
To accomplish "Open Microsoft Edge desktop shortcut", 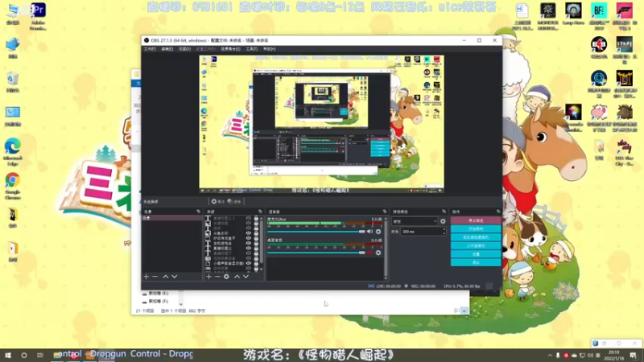I will (x=13, y=152).
